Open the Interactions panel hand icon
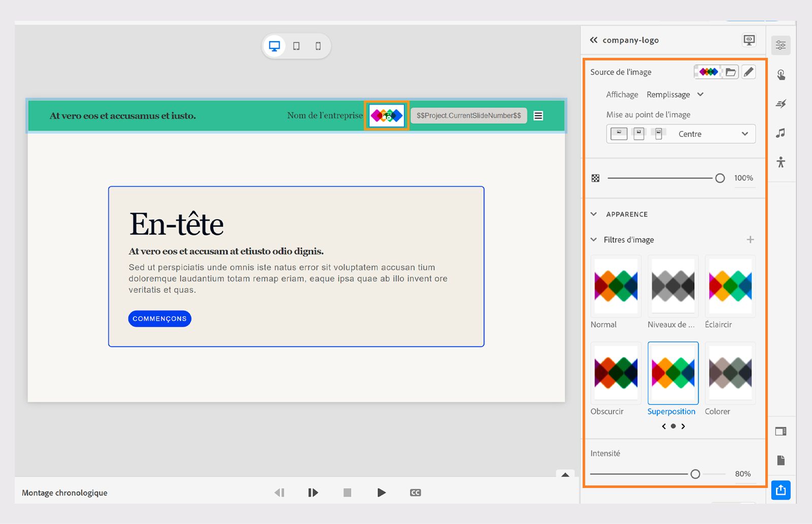812x524 pixels. coord(781,75)
